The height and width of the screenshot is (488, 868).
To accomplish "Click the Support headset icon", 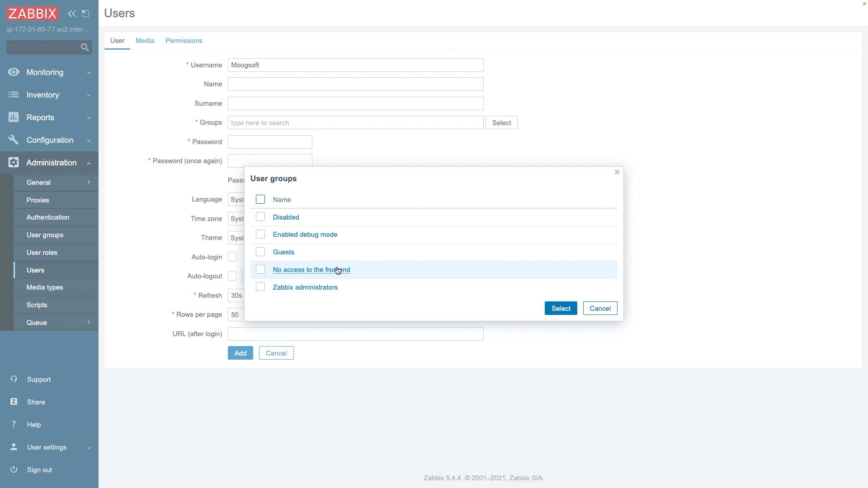I will point(14,379).
